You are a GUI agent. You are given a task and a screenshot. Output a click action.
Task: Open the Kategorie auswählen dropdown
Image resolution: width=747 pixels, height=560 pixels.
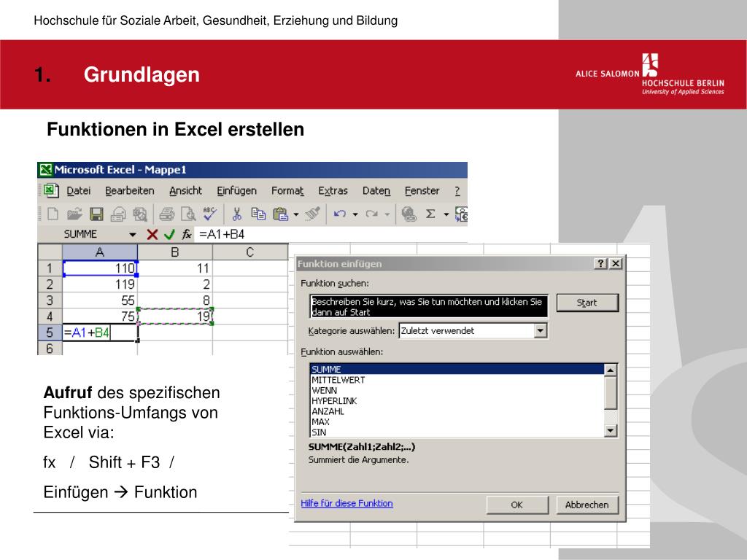pos(540,330)
